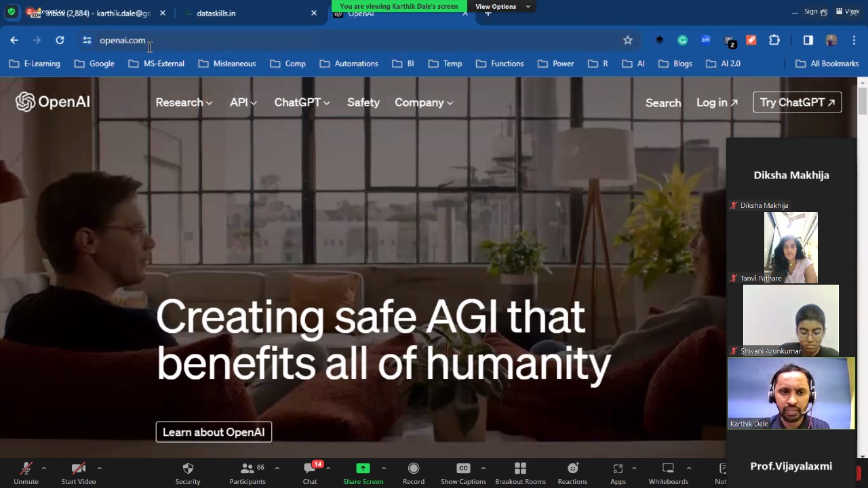This screenshot has width=868, height=488.
Task: Click the green Share Screen icon
Action: [363, 468]
